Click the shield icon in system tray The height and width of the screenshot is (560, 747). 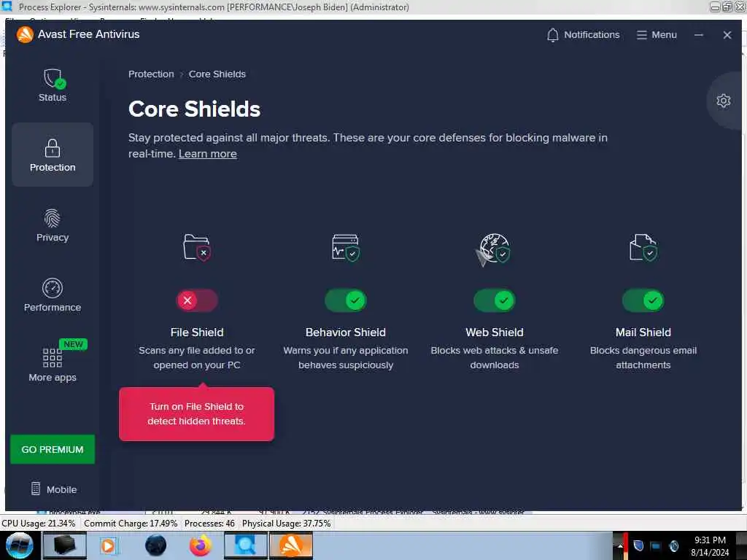pyautogui.click(x=638, y=546)
